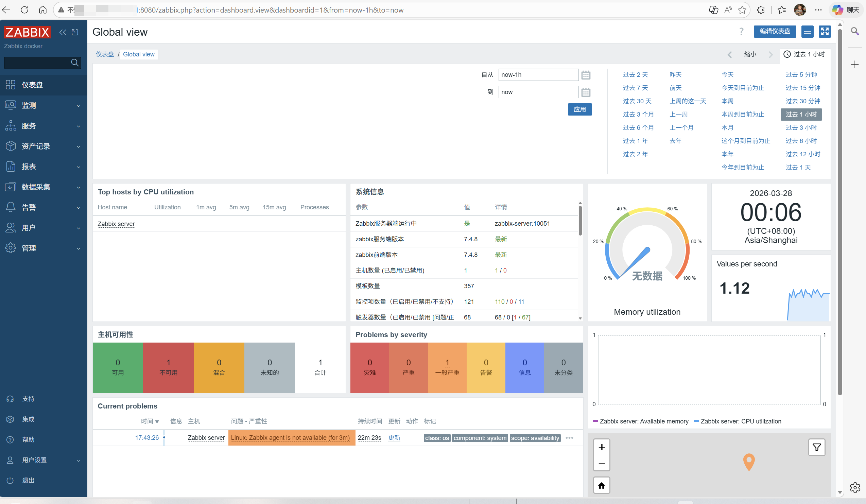The image size is (866, 504).
Task: Click the red 不可用 host availability block
Action: [168, 367]
